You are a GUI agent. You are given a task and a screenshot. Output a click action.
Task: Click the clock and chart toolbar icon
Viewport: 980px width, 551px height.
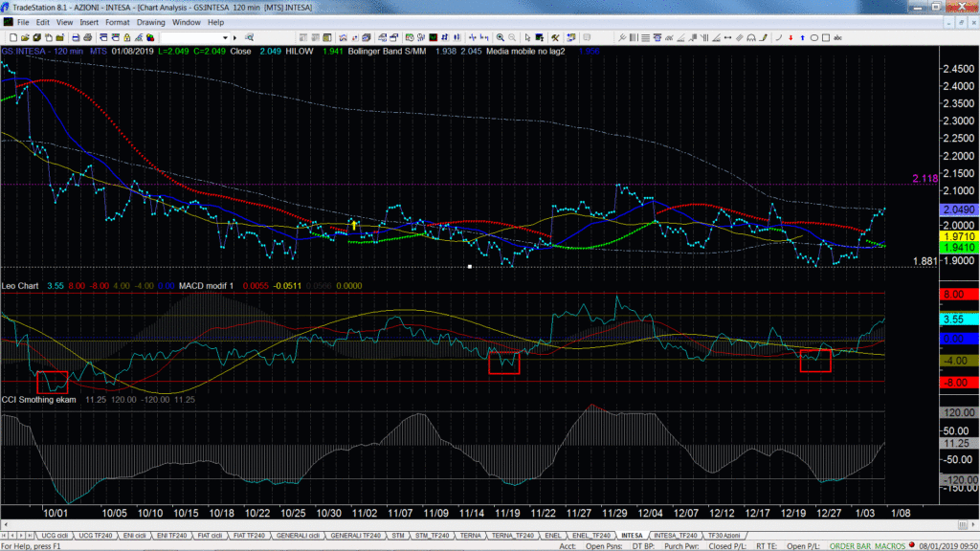[x=410, y=37]
